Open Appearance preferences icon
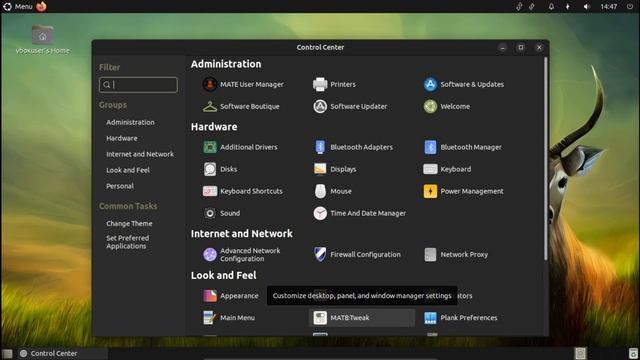Viewport: 640px width, 360px height. coord(210,296)
